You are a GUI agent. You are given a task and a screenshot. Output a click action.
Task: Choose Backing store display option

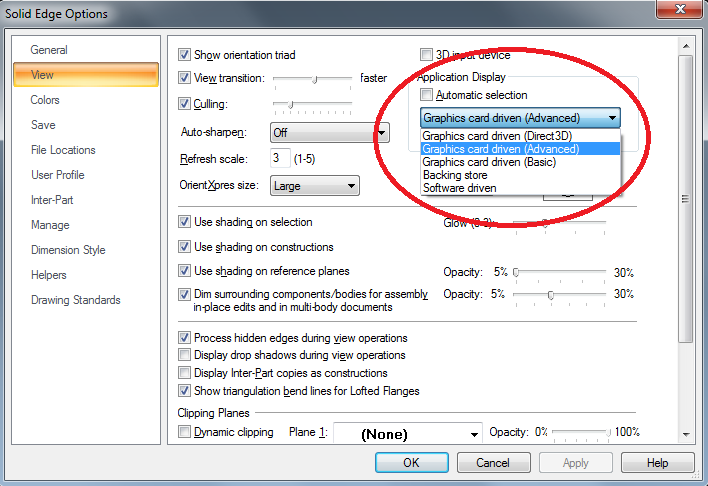tap(520, 175)
